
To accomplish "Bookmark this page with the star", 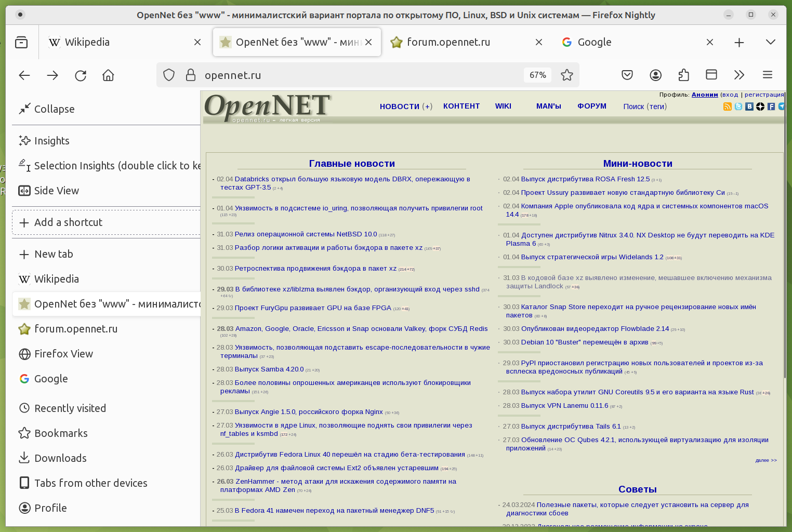I will pos(567,75).
